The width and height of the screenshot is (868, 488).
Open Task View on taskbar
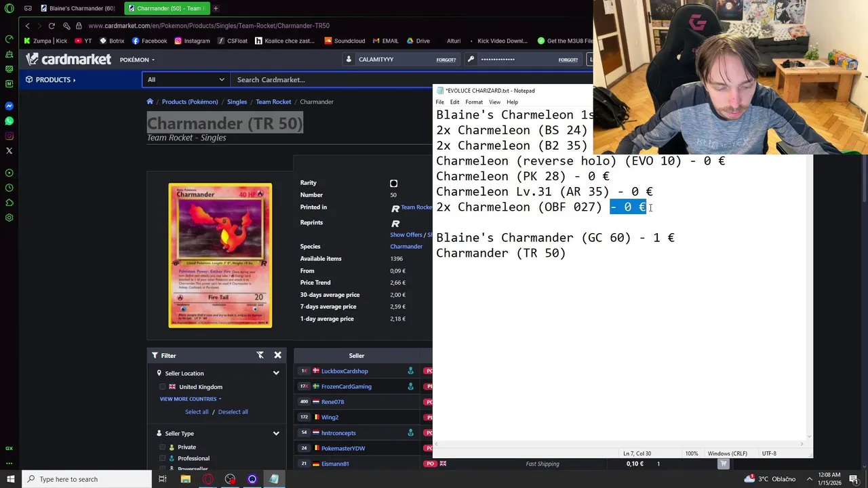pyautogui.click(x=163, y=479)
